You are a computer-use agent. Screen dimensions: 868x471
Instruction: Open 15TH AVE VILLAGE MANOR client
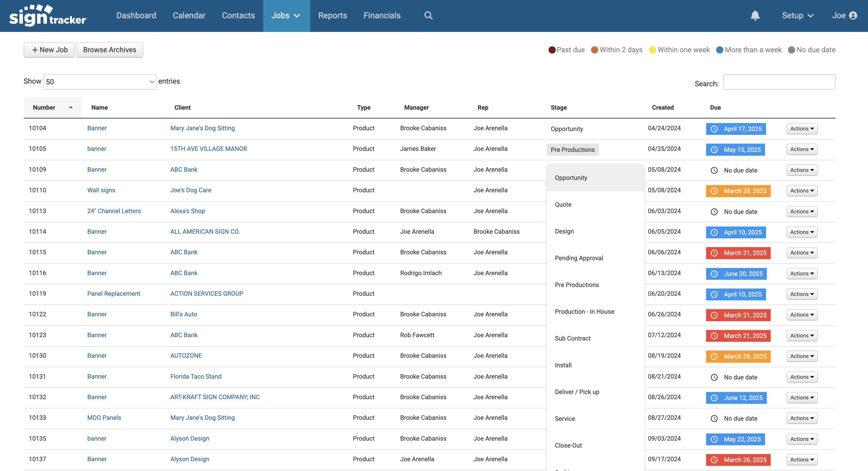(x=209, y=149)
